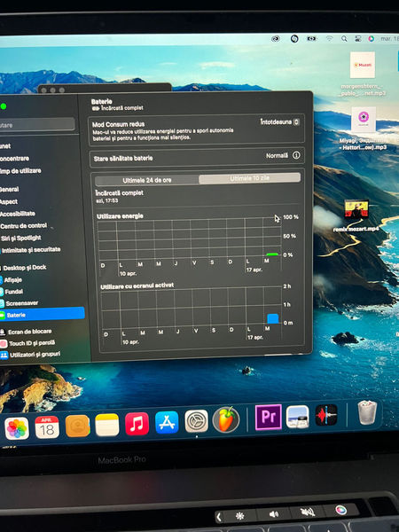Open the Întotdeauna low power mode dropdown

click(x=280, y=121)
